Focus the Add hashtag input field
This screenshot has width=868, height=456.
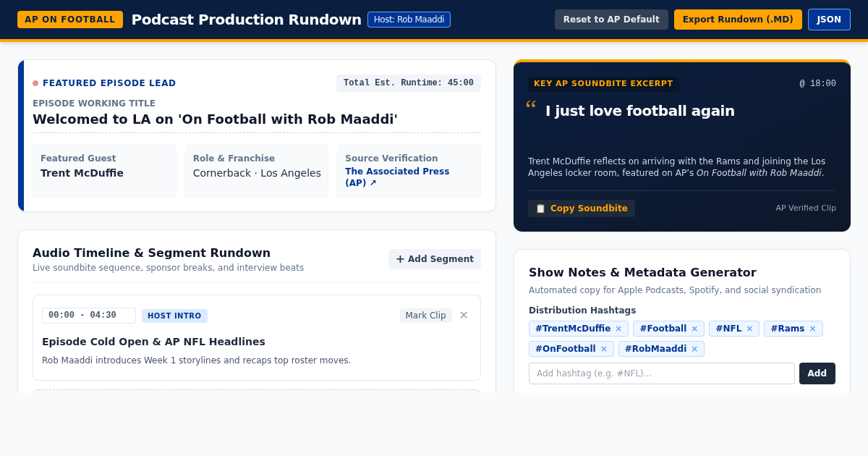pyautogui.click(x=662, y=373)
